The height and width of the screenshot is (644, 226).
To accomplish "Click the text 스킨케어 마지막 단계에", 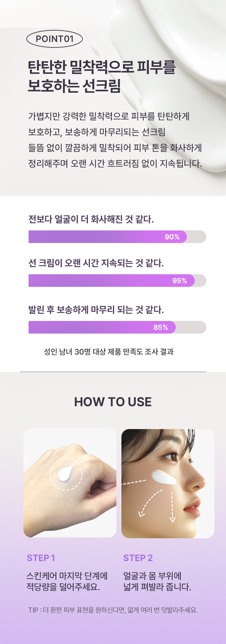I will (x=67, y=576).
